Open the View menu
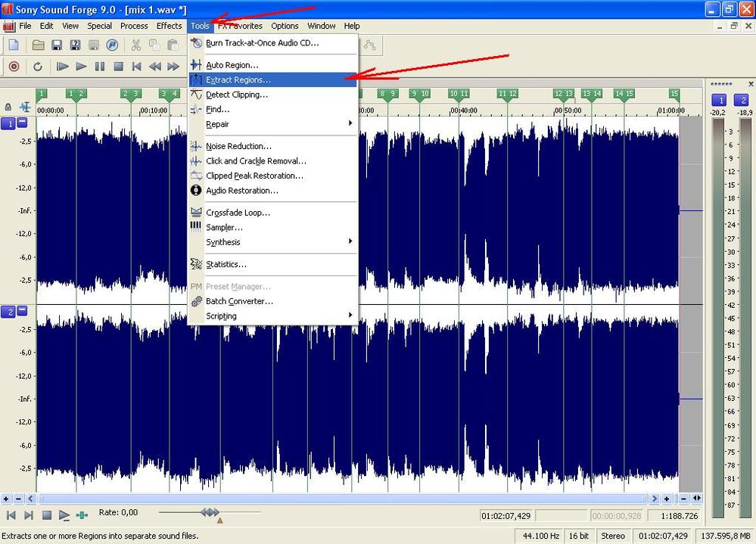This screenshot has height=544, width=756. [x=70, y=26]
